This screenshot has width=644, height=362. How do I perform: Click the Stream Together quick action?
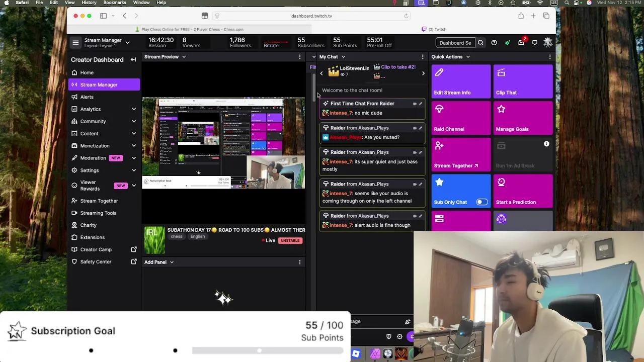point(461,155)
